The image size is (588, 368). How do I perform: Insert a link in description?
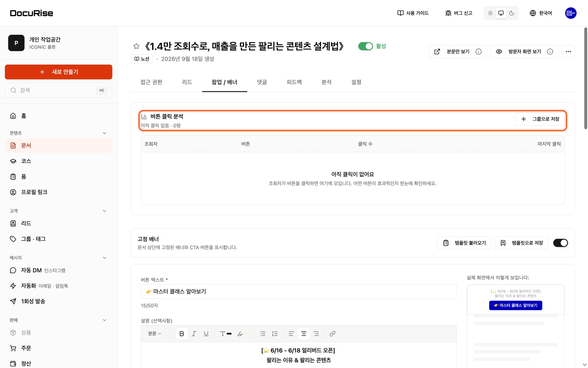[x=333, y=334]
